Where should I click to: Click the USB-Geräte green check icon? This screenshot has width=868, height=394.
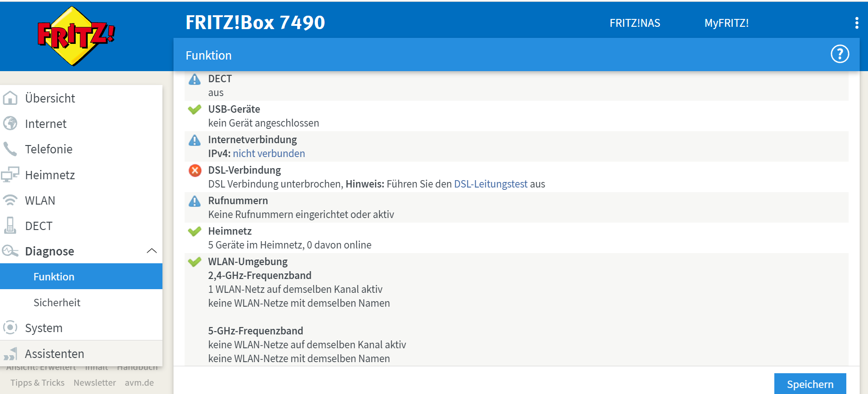195,109
